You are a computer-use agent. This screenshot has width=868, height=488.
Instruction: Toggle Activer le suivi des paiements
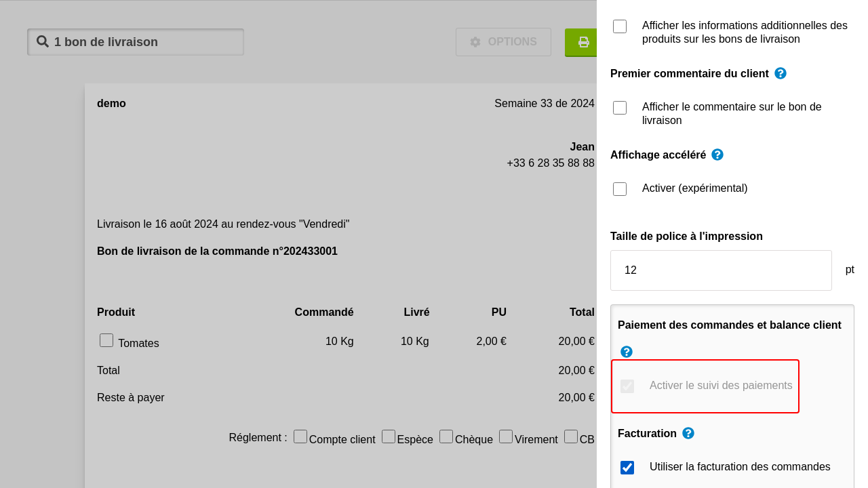pos(627,386)
